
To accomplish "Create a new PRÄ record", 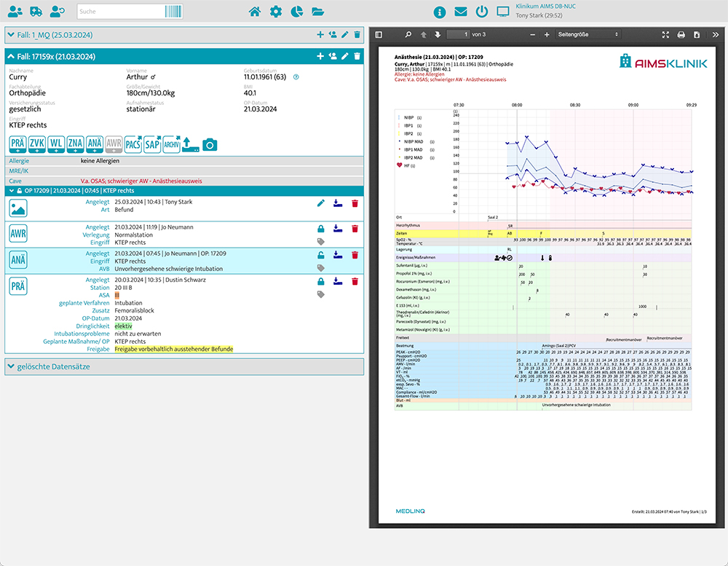I will coord(17,144).
